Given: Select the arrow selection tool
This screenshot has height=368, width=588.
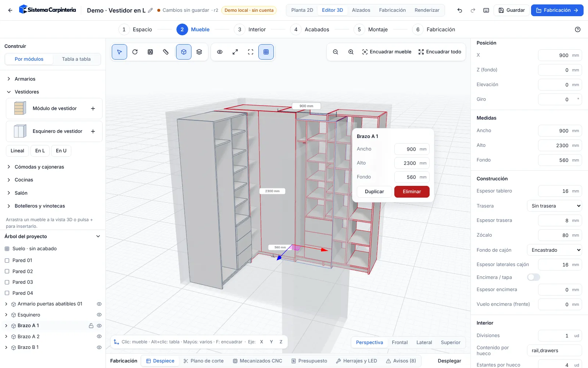Looking at the screenshot, I should click(119, 52).
